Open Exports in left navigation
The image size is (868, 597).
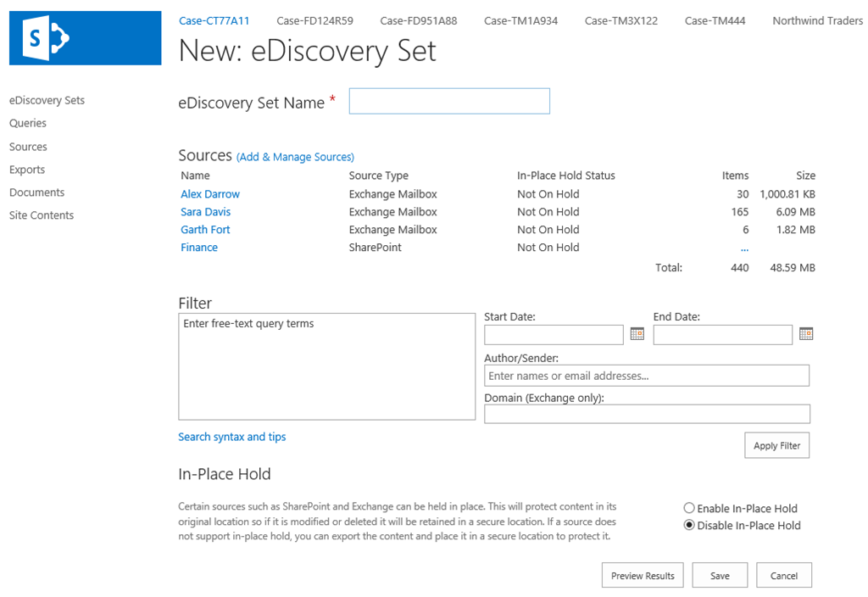[x=27, y=170]
